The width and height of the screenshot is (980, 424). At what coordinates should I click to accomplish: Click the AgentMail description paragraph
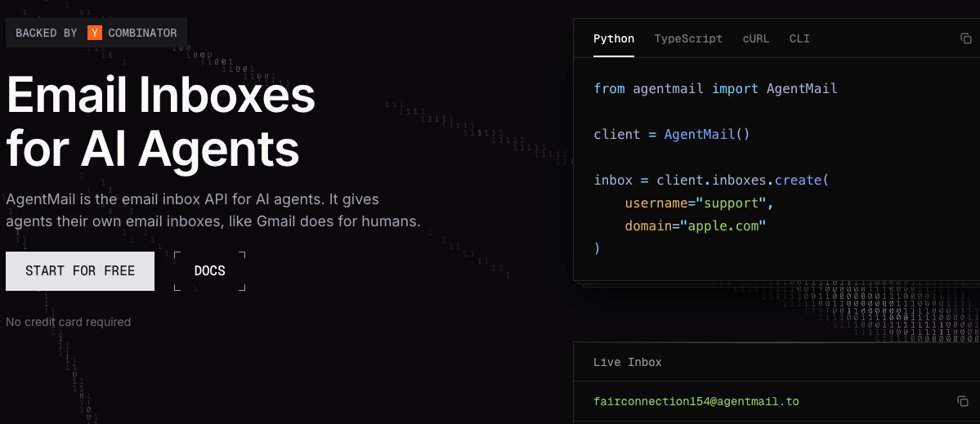pyautogui.click(x=213, y=210)
